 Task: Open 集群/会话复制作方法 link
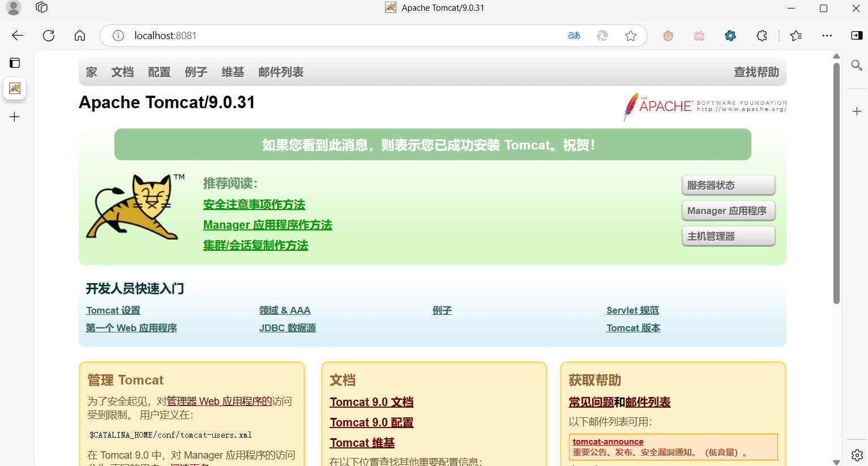click(x=256, y=245)
